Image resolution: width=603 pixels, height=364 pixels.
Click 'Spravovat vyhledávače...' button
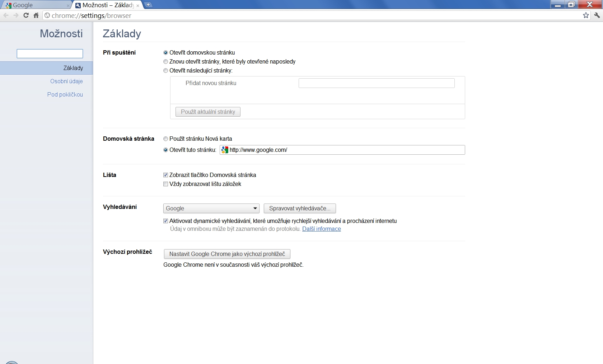[x=300, y=208]
